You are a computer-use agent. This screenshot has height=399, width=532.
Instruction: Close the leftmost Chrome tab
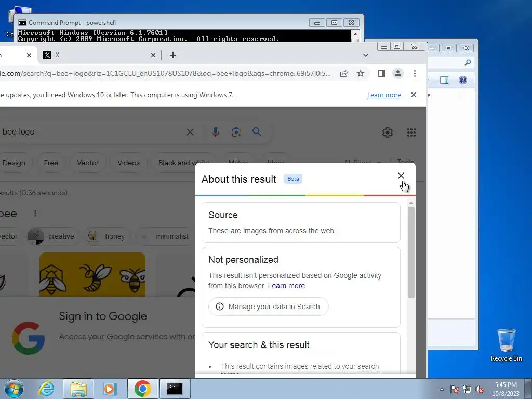(x=29, y=55)
